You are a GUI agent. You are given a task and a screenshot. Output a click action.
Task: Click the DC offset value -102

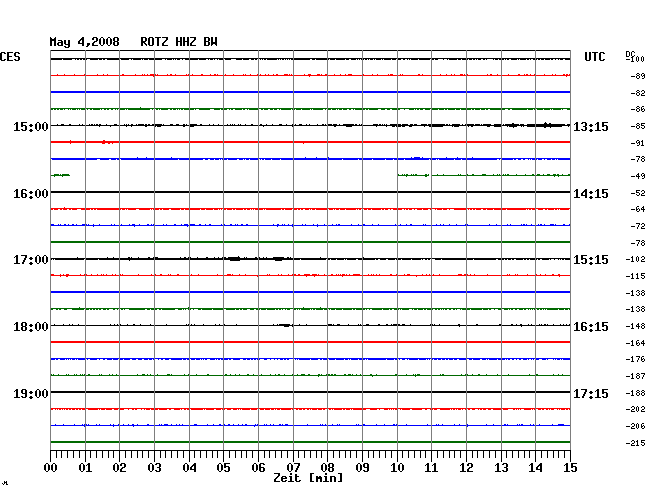(635, 259)
